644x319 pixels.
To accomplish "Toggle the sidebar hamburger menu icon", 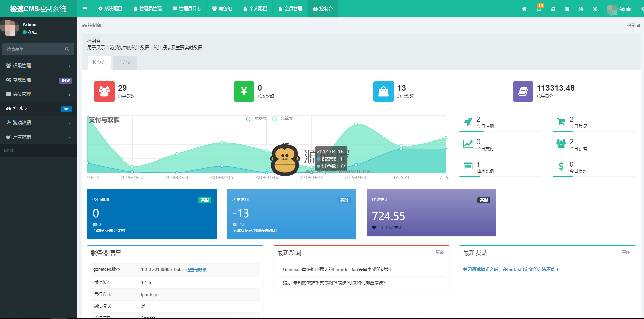I will [x=85, y=9].
